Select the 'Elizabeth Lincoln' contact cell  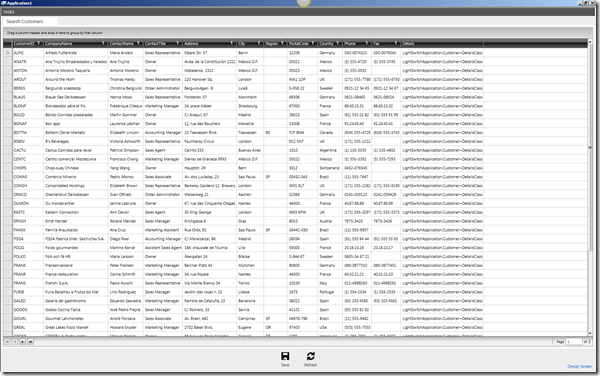pyautogui.click(x=126, y=132)
